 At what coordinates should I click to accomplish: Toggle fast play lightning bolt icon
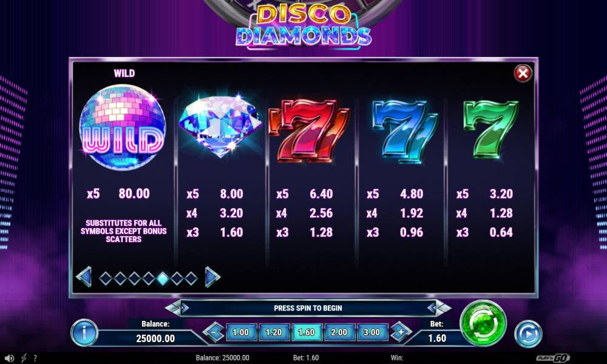[23, 358]
